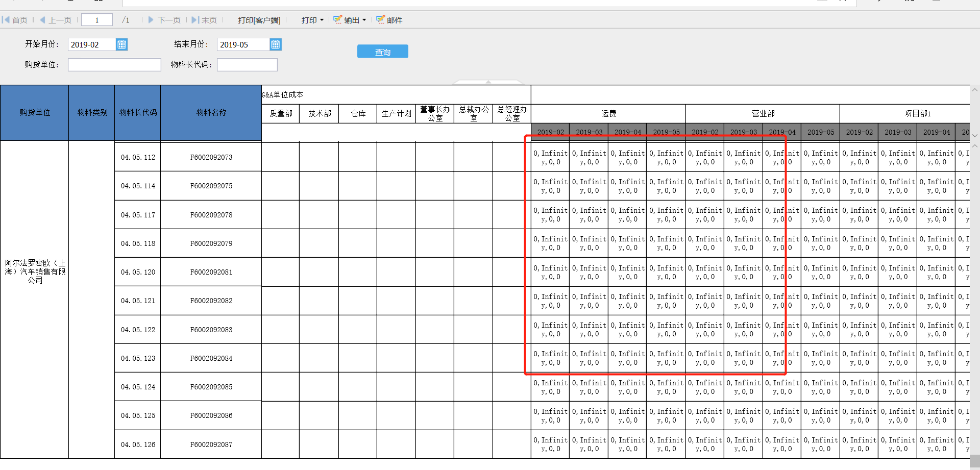
Task: Select cell F6002092078
Action: point(211,215)
